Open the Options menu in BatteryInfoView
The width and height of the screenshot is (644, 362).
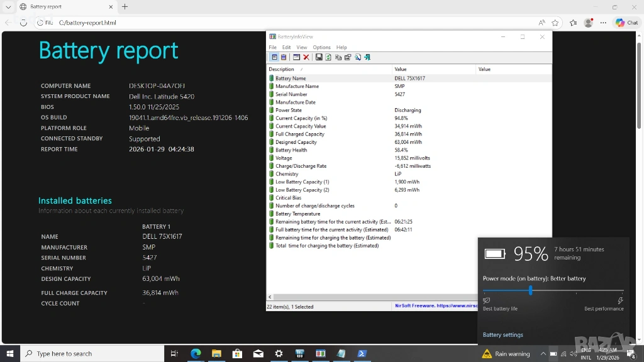click(321, 47)
